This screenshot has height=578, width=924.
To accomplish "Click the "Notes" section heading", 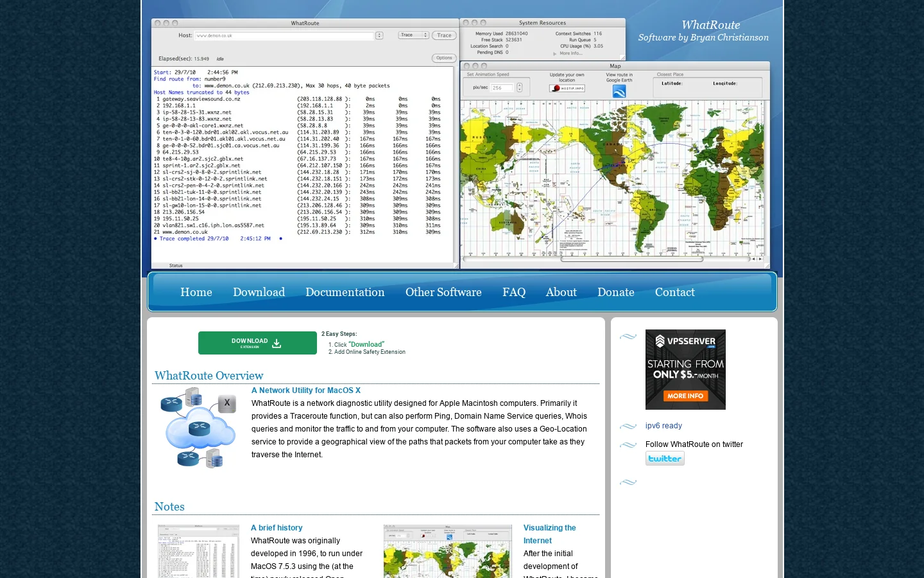I will [x=169, y=507].
